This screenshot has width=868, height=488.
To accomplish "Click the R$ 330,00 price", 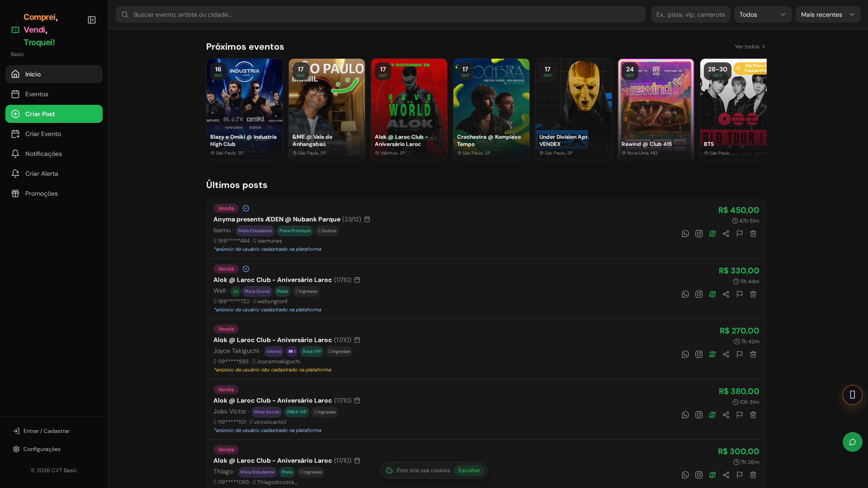I will tap(739, 271).
